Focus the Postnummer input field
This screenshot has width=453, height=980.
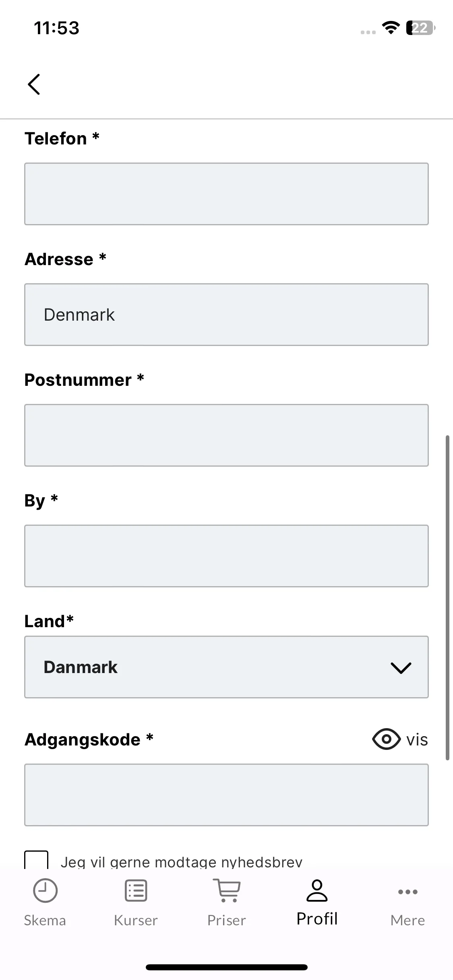coord(226,435)
